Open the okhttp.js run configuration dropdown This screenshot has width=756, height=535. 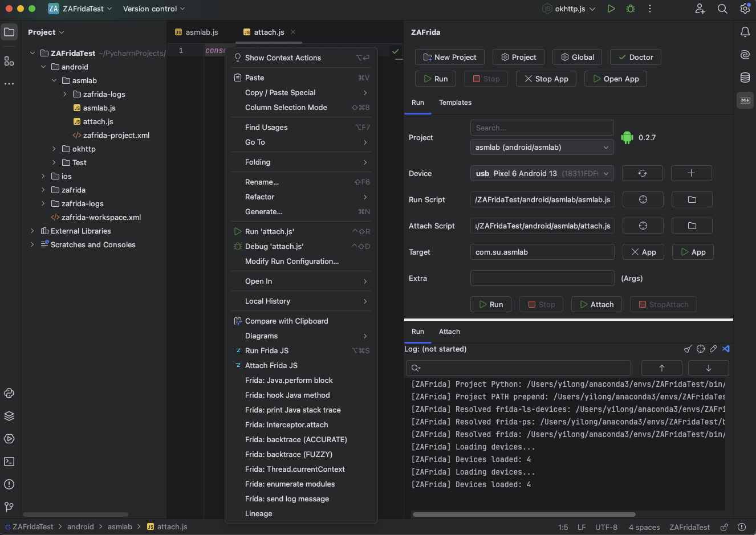pos(569,9)
